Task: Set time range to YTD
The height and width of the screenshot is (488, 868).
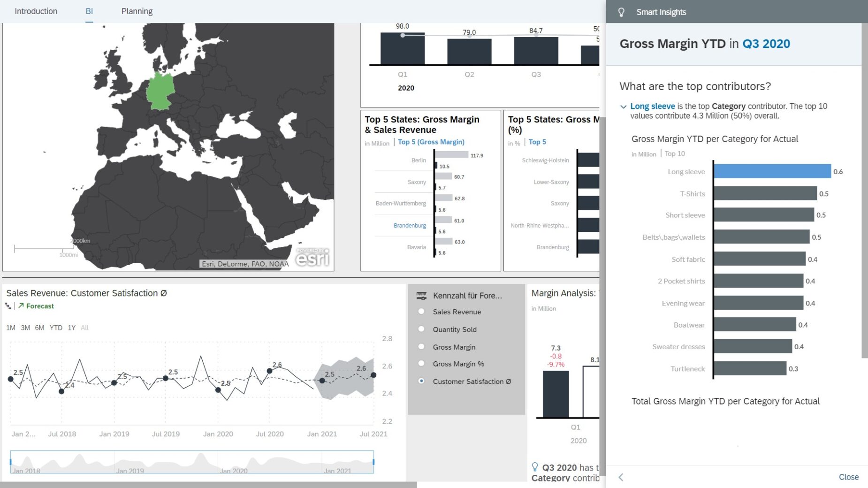Action: (x=56, y=328)
